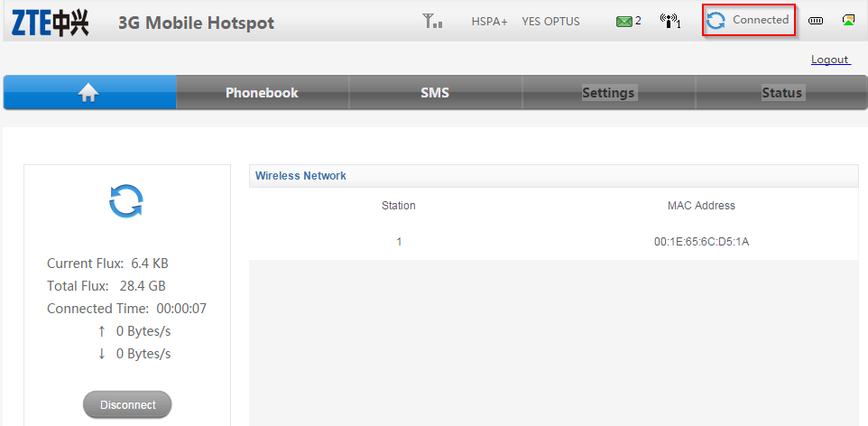Click the HSPA+ network type label
This screenshot has height=426, width=868.
pyautogui.click(x=489, y=22)
